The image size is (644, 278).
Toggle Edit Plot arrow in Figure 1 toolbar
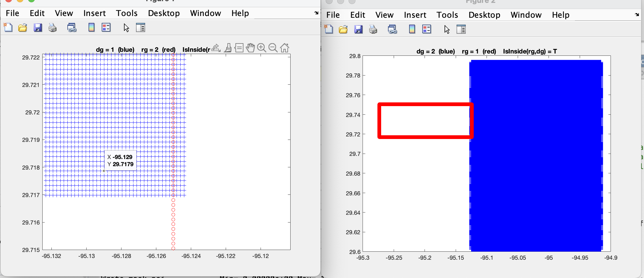(x=126, y=28)
